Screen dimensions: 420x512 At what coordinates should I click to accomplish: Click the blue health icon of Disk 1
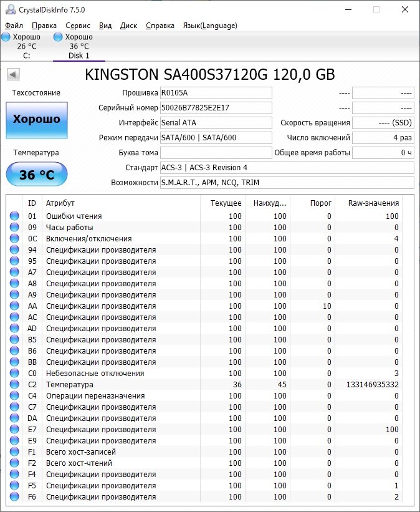coord(58,37)
